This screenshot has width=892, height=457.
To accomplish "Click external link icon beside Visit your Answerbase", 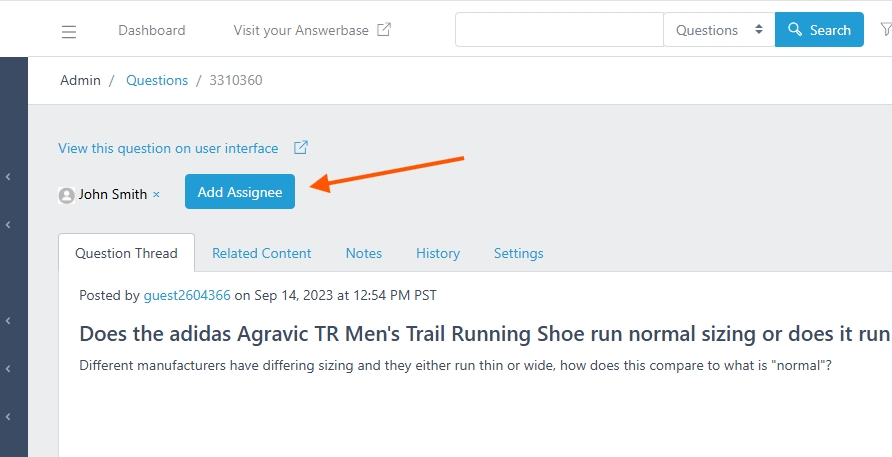I will click(x=384, y=30).
